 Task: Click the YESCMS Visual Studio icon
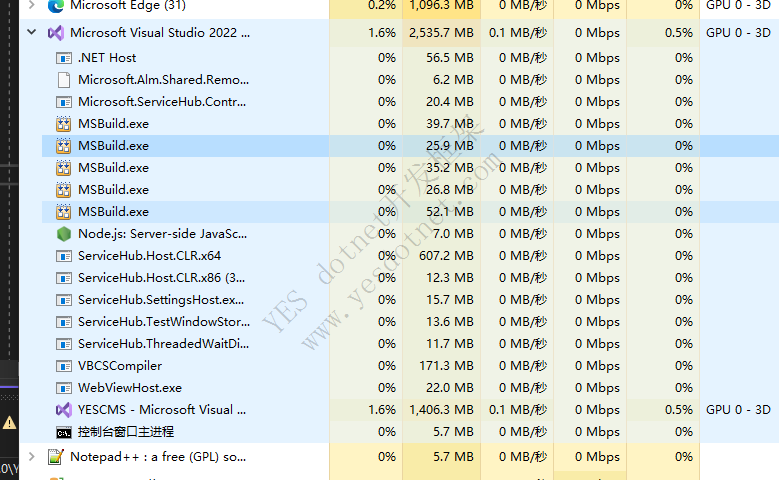point(64,410)
